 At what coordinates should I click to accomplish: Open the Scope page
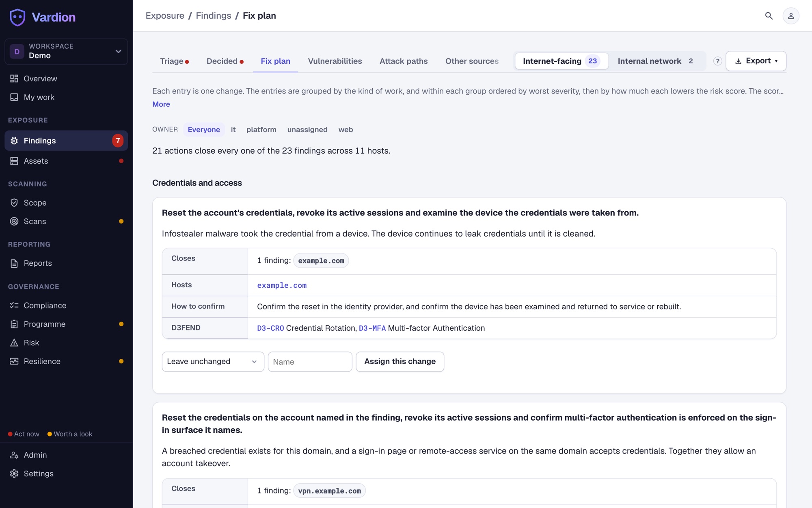click(x=66, y=202)
